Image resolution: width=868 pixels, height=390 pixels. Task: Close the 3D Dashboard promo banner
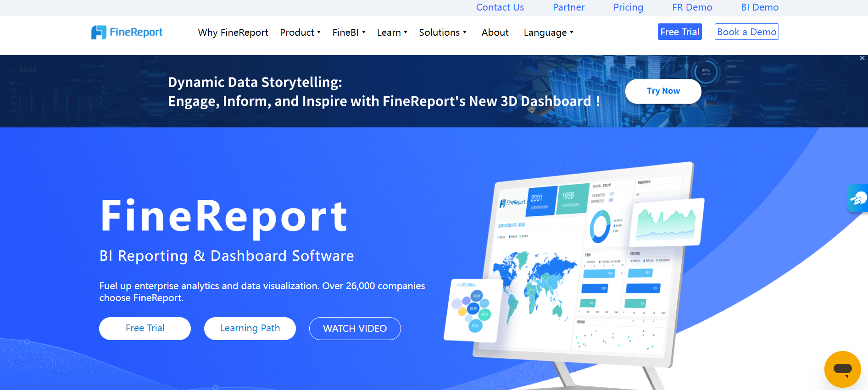[x=862, y=58]
